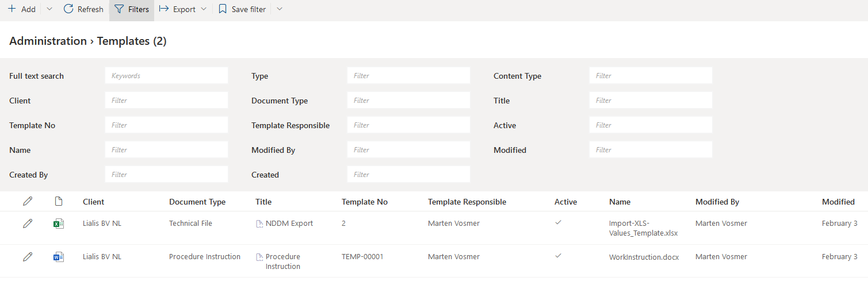This screenshot has width=868, height=281.
Task: Click the pencil icon in table header
Action: (27, 202)
